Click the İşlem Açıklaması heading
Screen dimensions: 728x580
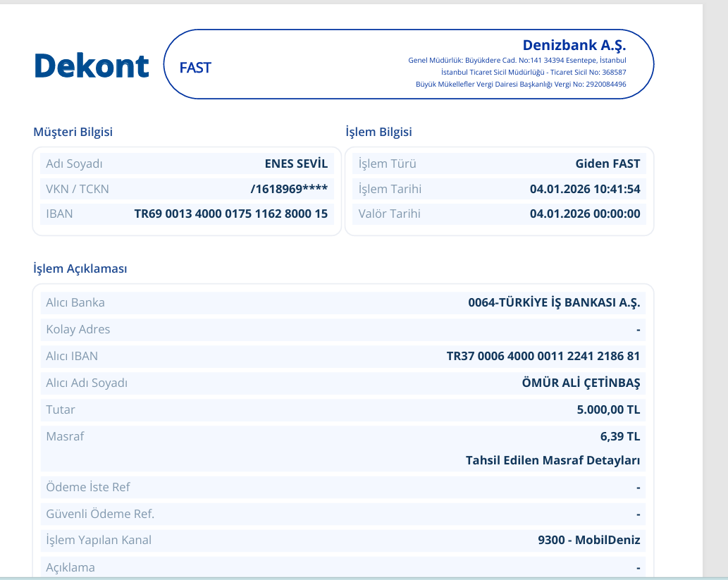80,269
